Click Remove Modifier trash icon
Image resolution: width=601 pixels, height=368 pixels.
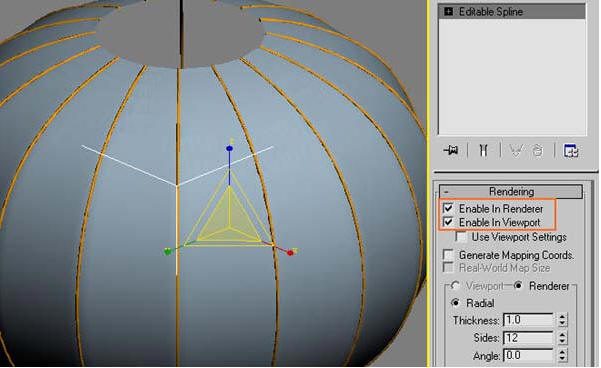[x=538, y=150]
